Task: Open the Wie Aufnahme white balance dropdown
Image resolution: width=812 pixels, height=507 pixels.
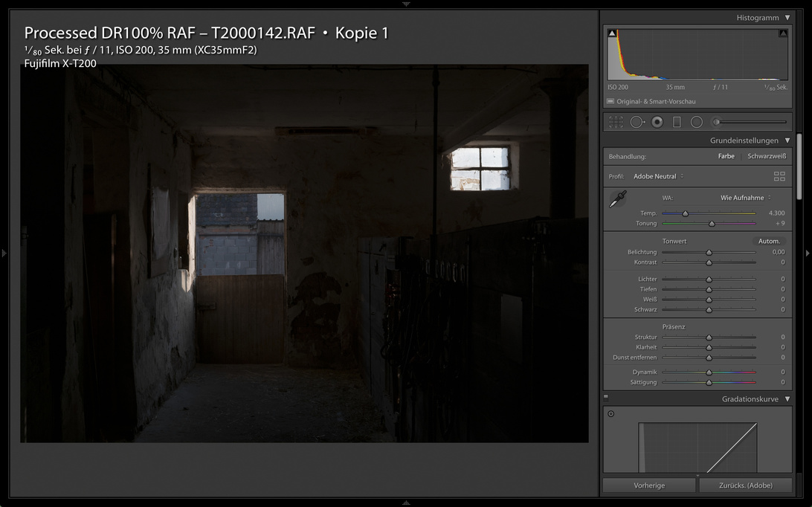Action: [746, 198]
